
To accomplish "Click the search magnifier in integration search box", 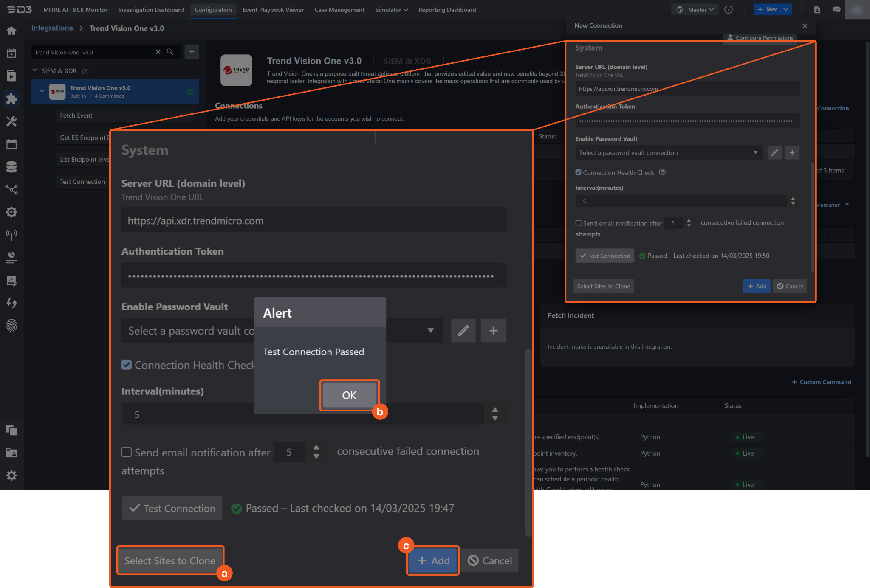I will point(170,52).
